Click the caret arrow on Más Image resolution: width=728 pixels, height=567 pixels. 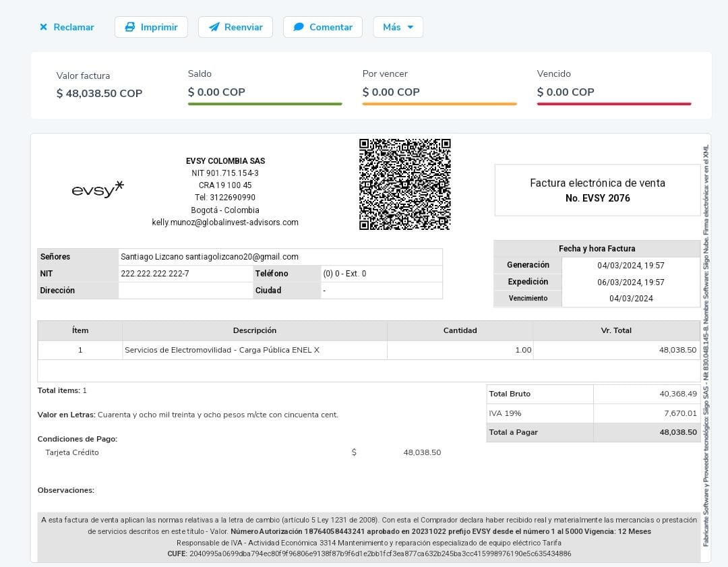coord(411,28)
